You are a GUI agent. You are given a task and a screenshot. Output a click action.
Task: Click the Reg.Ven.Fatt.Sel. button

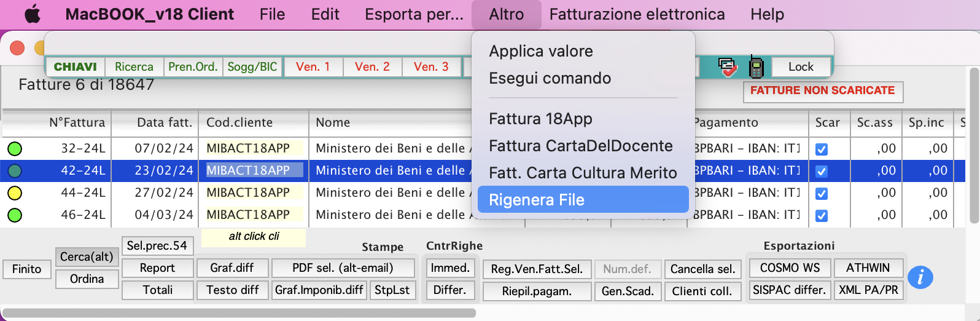click(x=537, y=269)
